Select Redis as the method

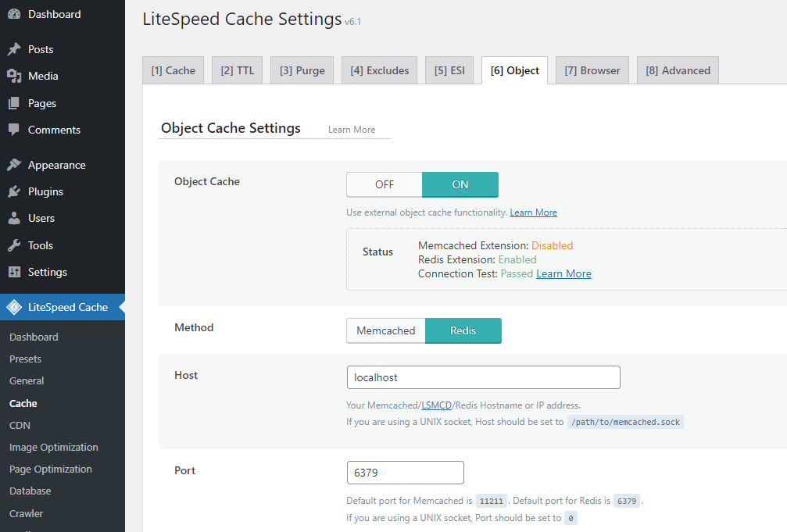pyautogui.click(x=463, y=330)
